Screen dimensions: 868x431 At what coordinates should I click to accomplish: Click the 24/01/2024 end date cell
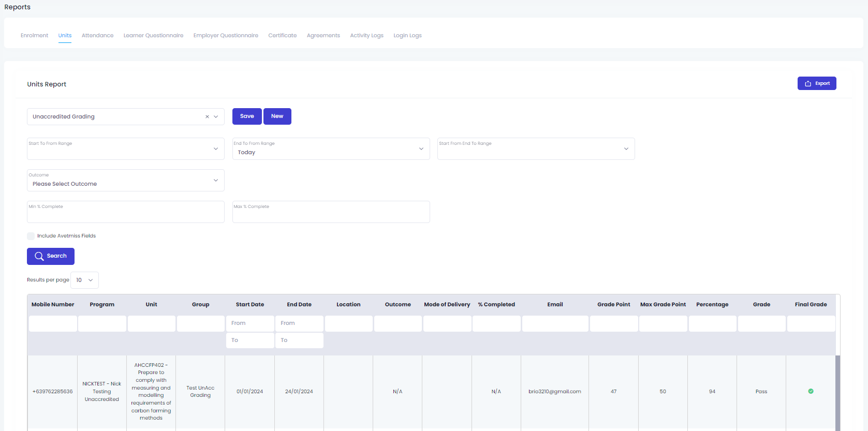pyautogui.click(x=299, y=392)
